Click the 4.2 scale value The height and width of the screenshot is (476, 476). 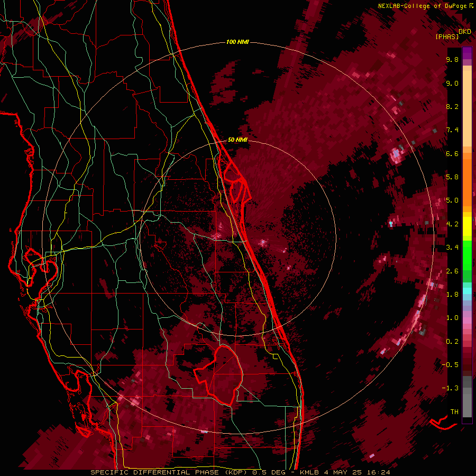[452, 224]
